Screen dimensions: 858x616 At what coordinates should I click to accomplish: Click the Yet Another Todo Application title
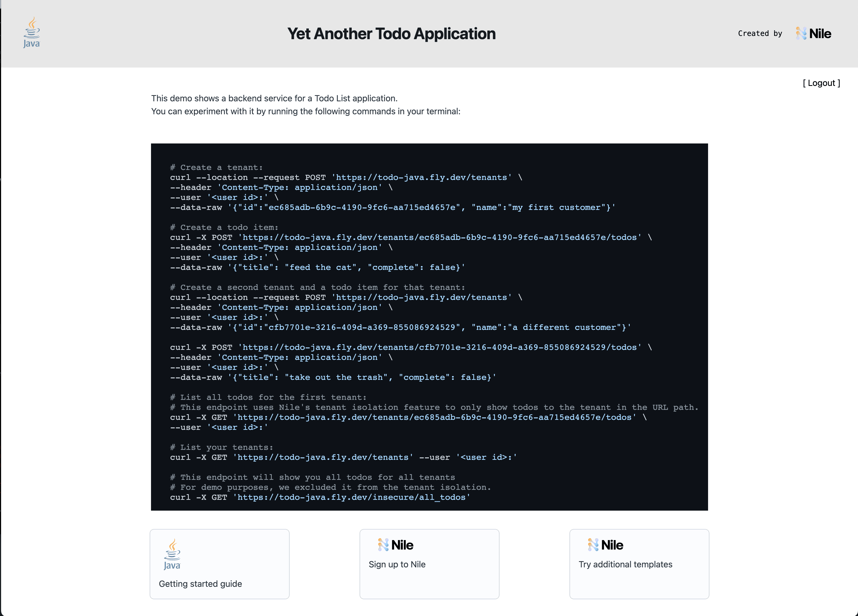pyautogui.click(x=391, y=34)
